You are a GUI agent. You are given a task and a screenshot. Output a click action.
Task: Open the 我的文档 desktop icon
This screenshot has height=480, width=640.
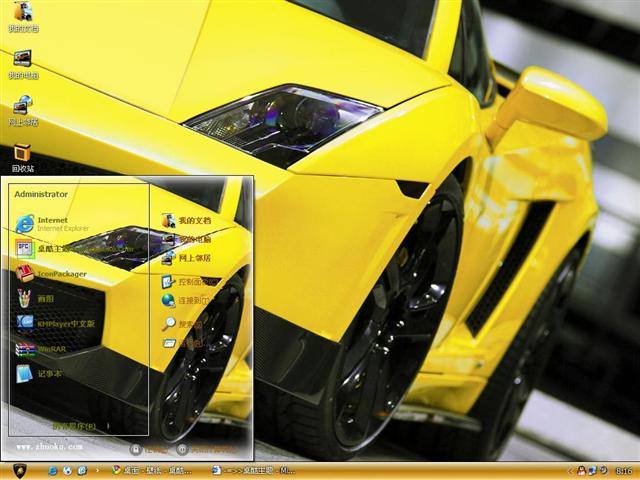pos(23,16)
